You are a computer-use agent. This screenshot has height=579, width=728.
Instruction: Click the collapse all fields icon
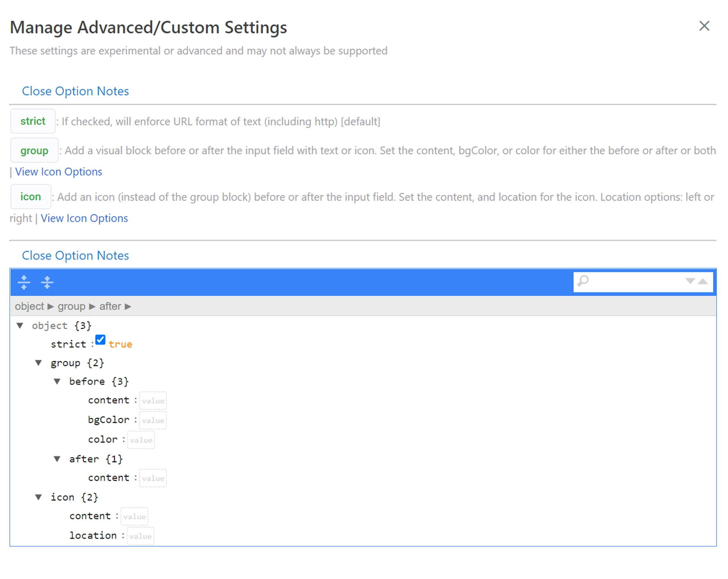[x=47, y=282]
